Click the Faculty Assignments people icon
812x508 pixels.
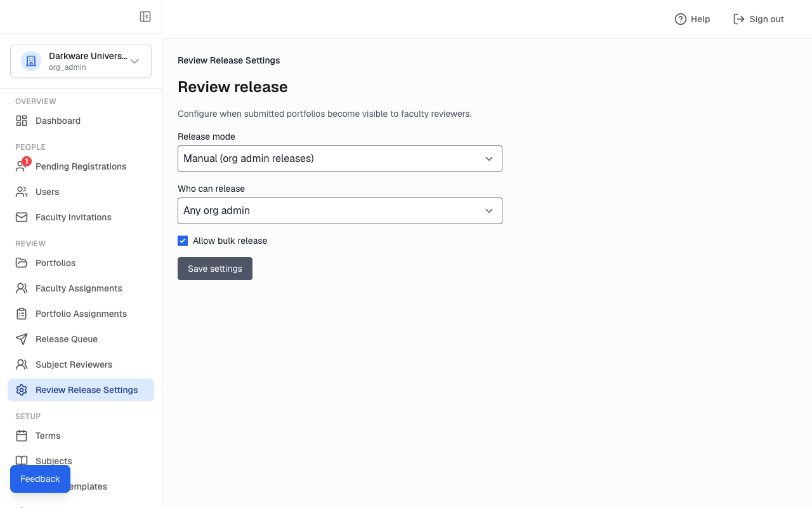pyautogui.click(x=22, y=288)
